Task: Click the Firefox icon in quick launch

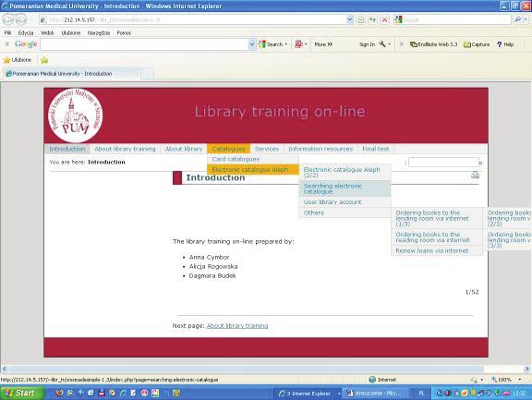Action: click(x=60, y=393)
